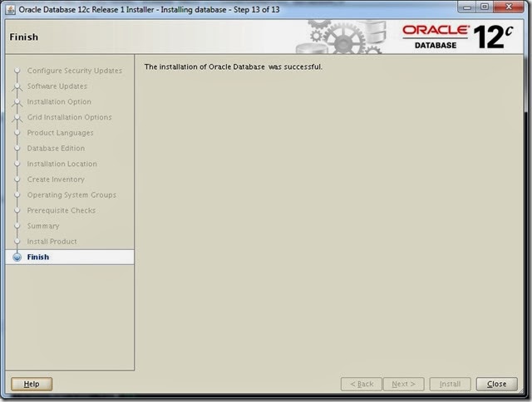532x402 pixels.
Task: Maximize the installer window
Action: 485,7
